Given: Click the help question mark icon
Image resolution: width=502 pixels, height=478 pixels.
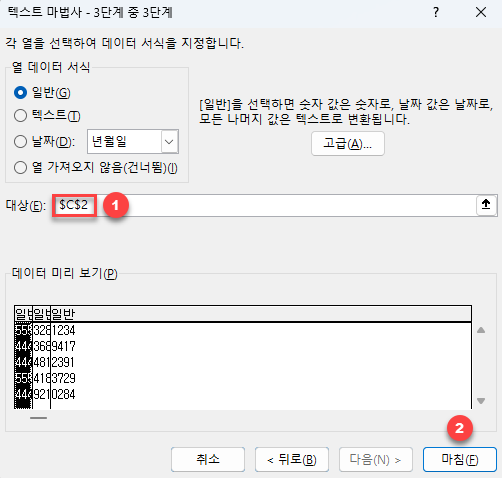Looking at the screenshot, I should pos(436,13).
